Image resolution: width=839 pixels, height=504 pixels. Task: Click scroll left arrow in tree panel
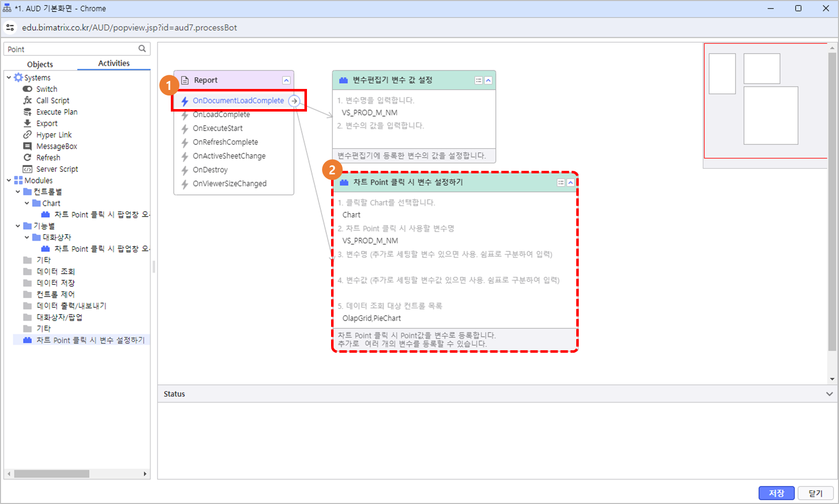9,474
